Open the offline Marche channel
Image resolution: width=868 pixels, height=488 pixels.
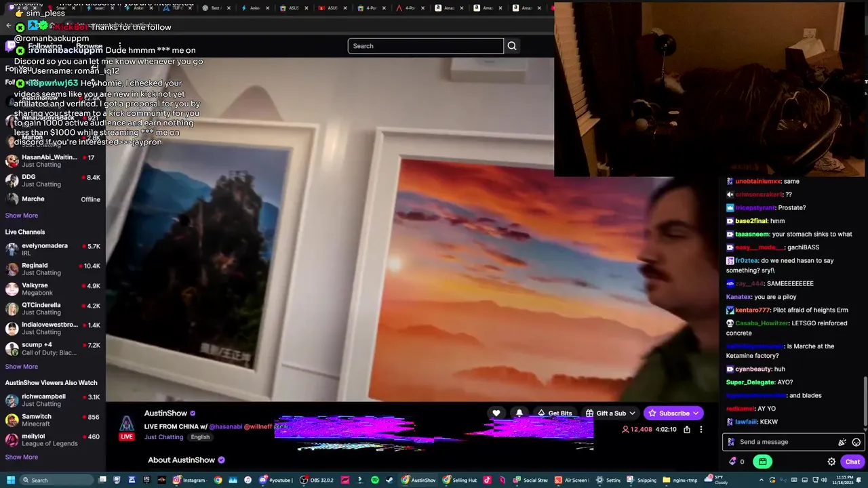[53, 199]
